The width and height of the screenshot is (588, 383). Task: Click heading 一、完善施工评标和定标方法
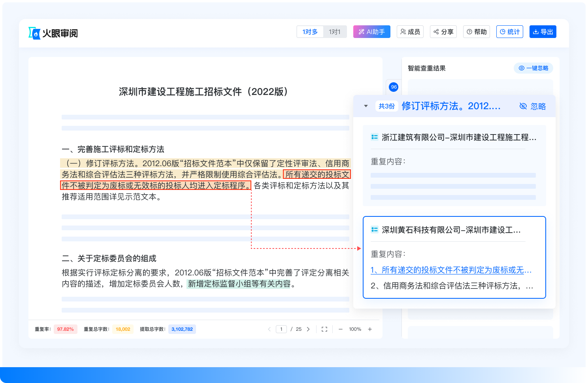[x=113, y=149]
